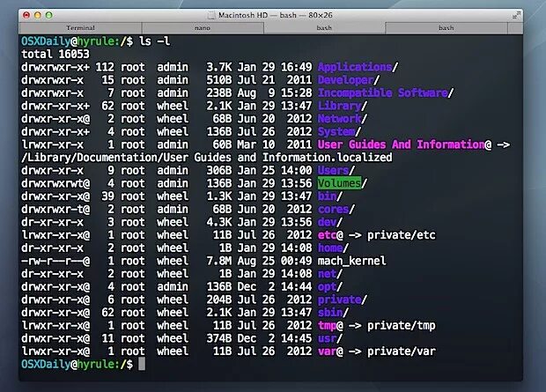The height and width of the screenshot is (392, 546).
Task: Click the '3.7K' size of Applications
Action: click(x=219, y=67)
